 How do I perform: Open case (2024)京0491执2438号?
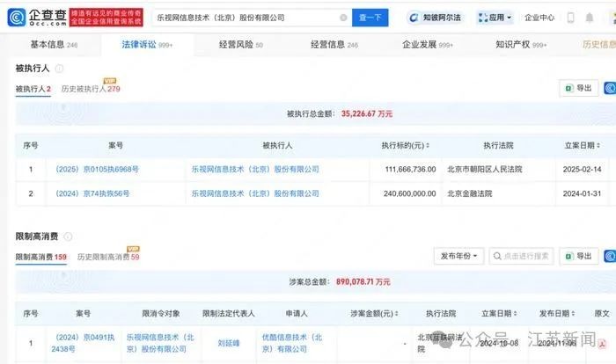(x=83, y=343)
